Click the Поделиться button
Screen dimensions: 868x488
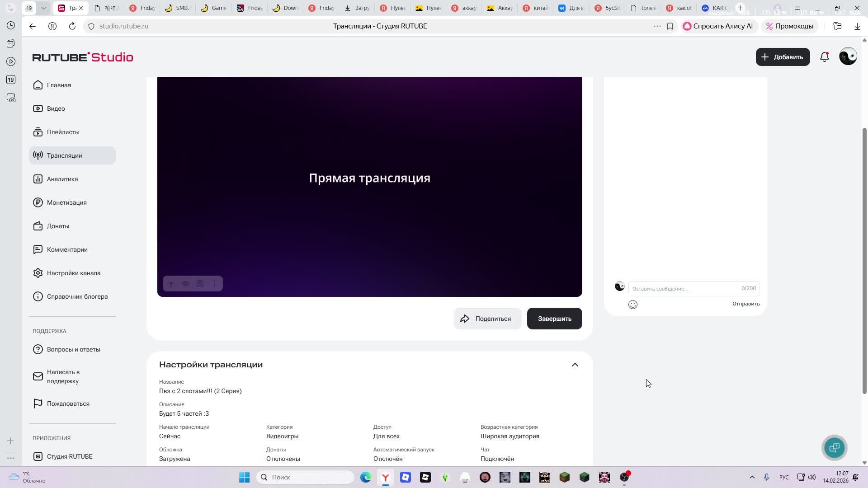(487, 318)
